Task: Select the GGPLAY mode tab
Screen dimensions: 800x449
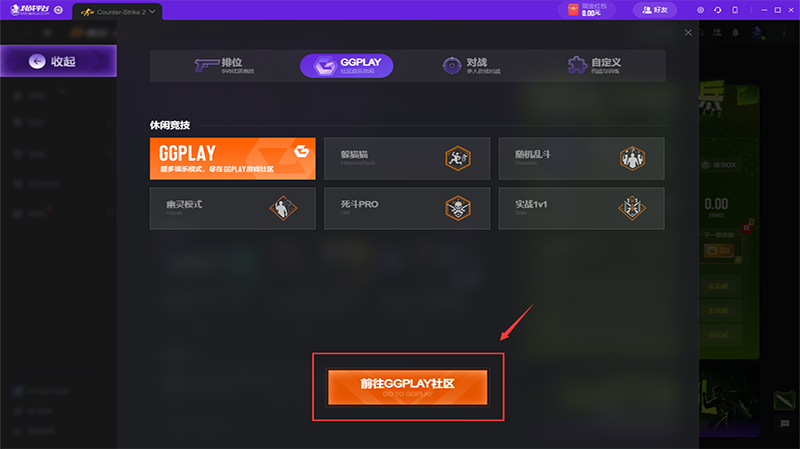Action: 346,66
